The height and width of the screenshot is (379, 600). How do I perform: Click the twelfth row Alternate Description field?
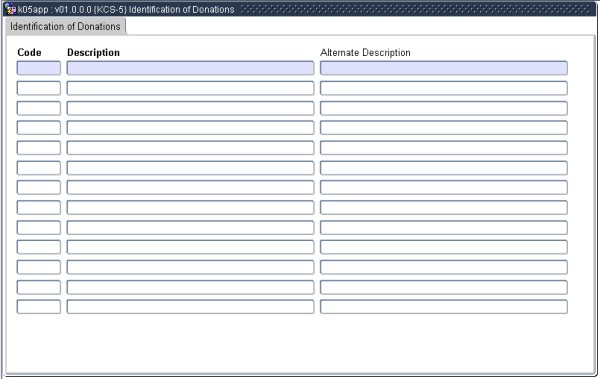(x=443, y=287)
